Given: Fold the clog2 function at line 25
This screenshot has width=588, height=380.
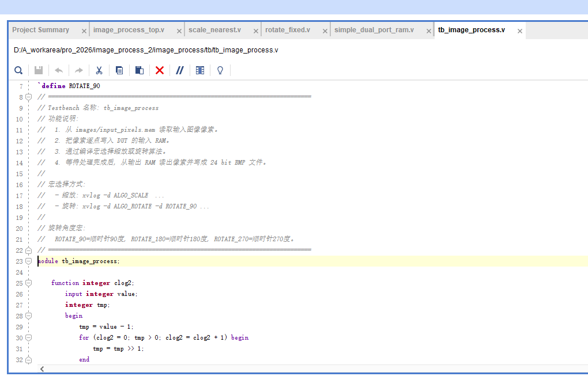Looking at the screenshot, I should [x=28, y=283].
